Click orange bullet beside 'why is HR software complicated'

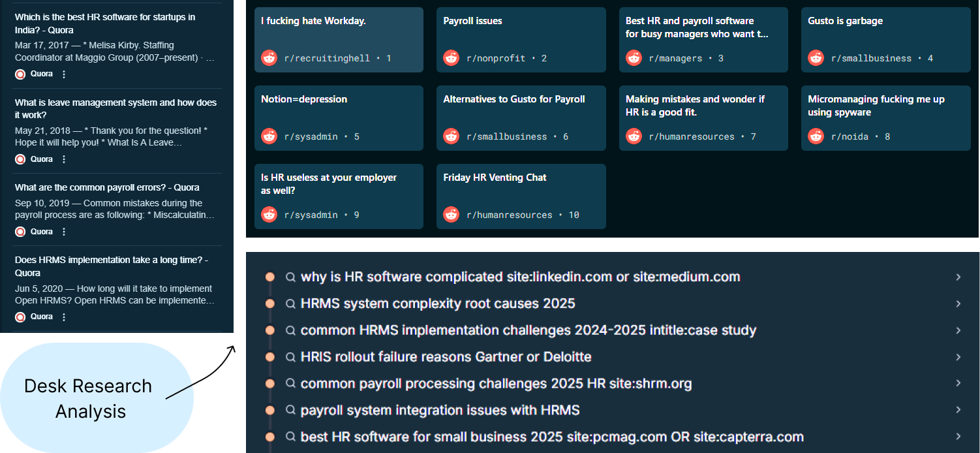270,277
